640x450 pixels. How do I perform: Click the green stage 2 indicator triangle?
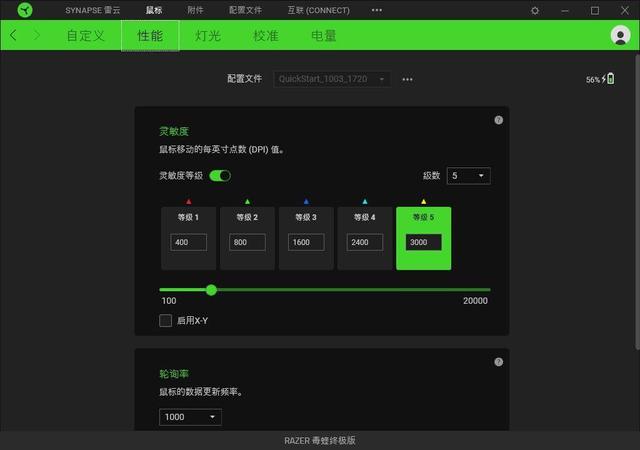(x=247, y=201)
